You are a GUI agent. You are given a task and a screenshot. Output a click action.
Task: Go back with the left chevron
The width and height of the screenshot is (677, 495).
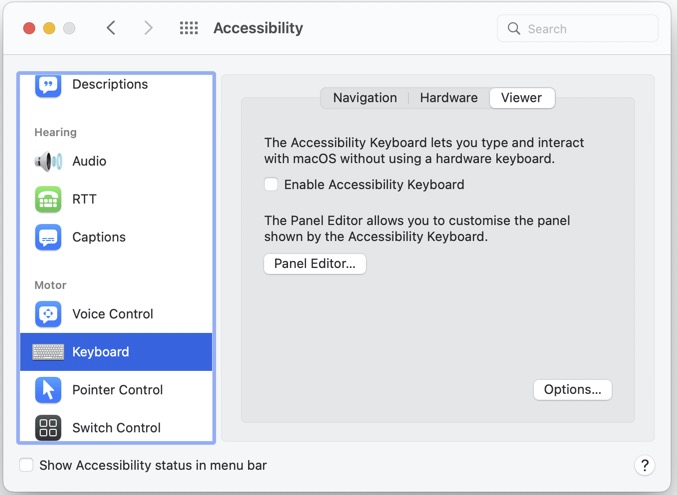coord(111,28)
